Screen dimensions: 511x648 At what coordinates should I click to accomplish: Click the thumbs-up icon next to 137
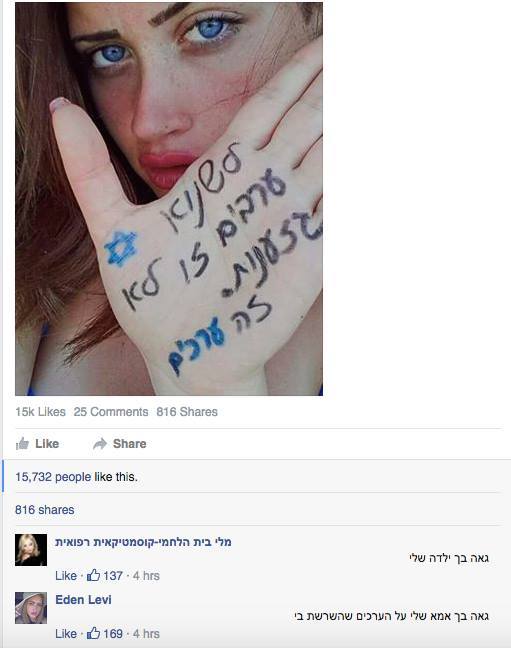pos(93,575)
